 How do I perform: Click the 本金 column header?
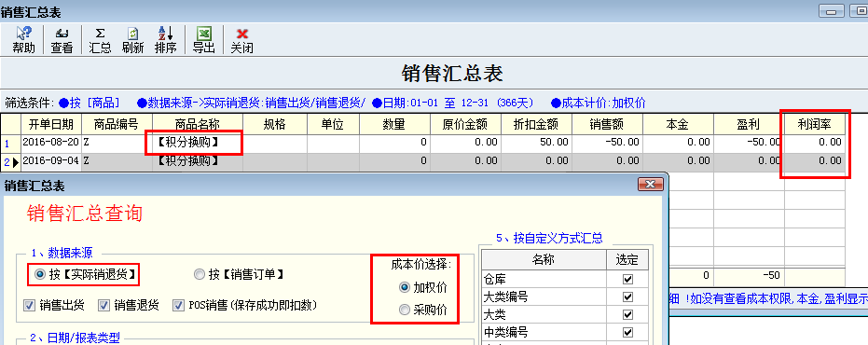tap(678, 124)
